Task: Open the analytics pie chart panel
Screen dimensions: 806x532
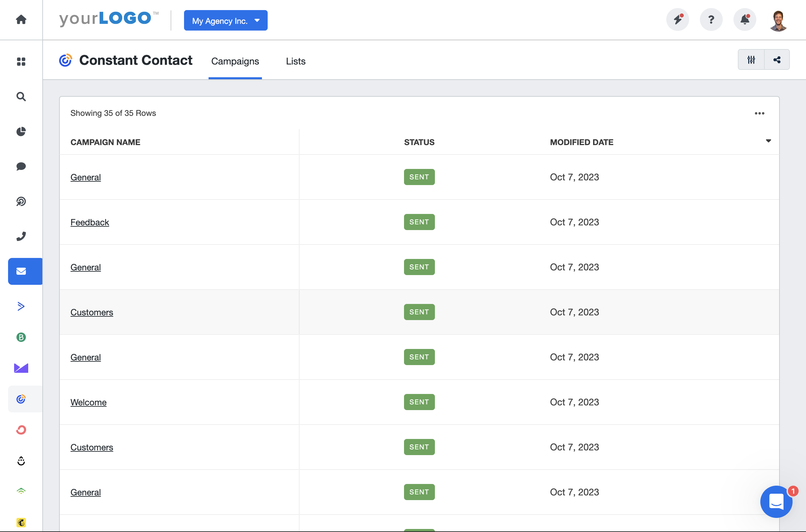Action: pyautogui.click(x=21, y=131)
